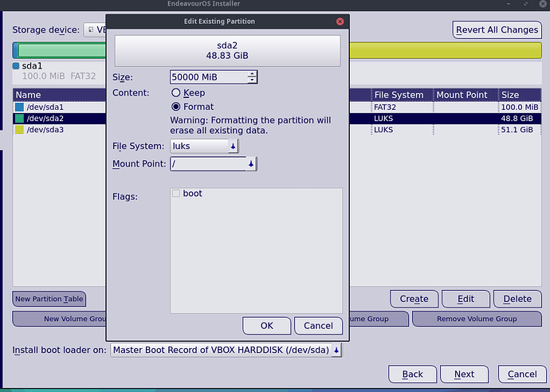Select the /dev/sda2 row
The width and height of the screenshot is (550, 392).
point(60,118)
